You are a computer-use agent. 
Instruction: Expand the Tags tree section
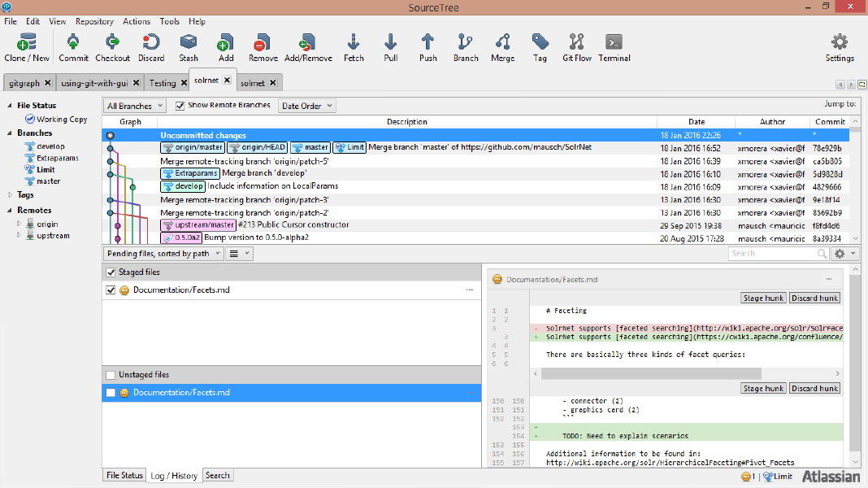[x=10, y=194]
